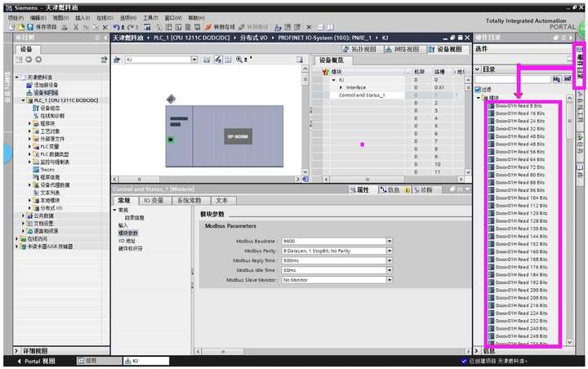This screenshot has width=588, height=369.
Task: Click Devices & networks (设备和网络) tree icon
Action: [29, 92]
